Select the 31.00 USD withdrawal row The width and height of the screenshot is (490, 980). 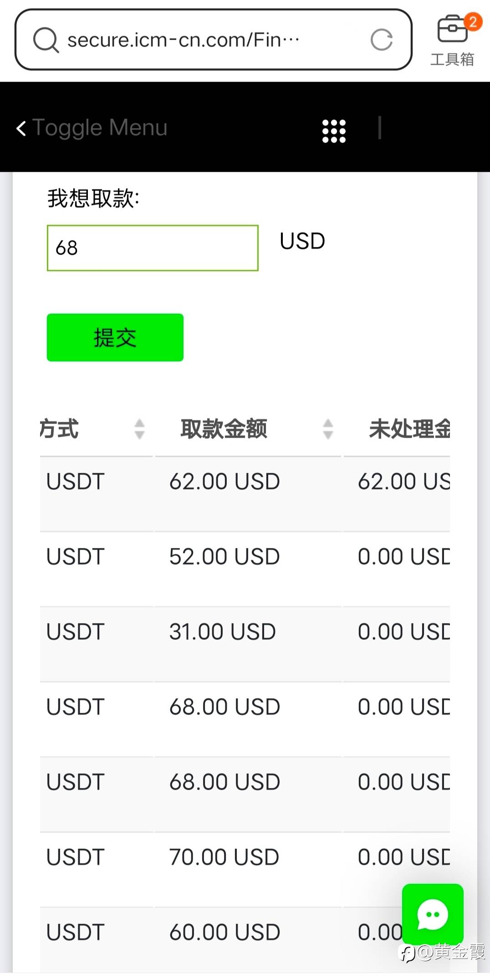(x=223, y=632)
